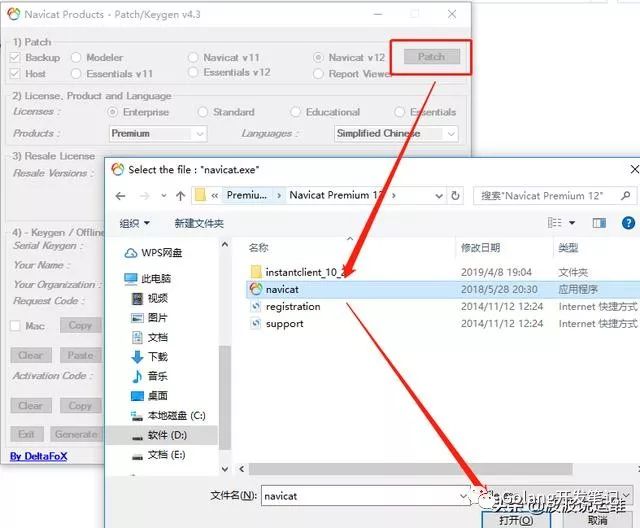Refresh the folder view
This screenshot has width=640, height=528.
(x=455, y=196)
